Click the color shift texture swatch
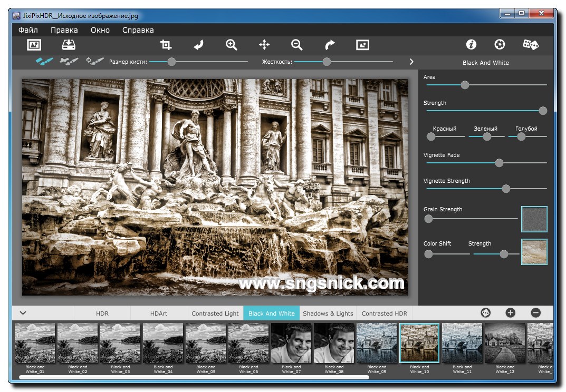 pyautogui.click(x=534, y=252)
